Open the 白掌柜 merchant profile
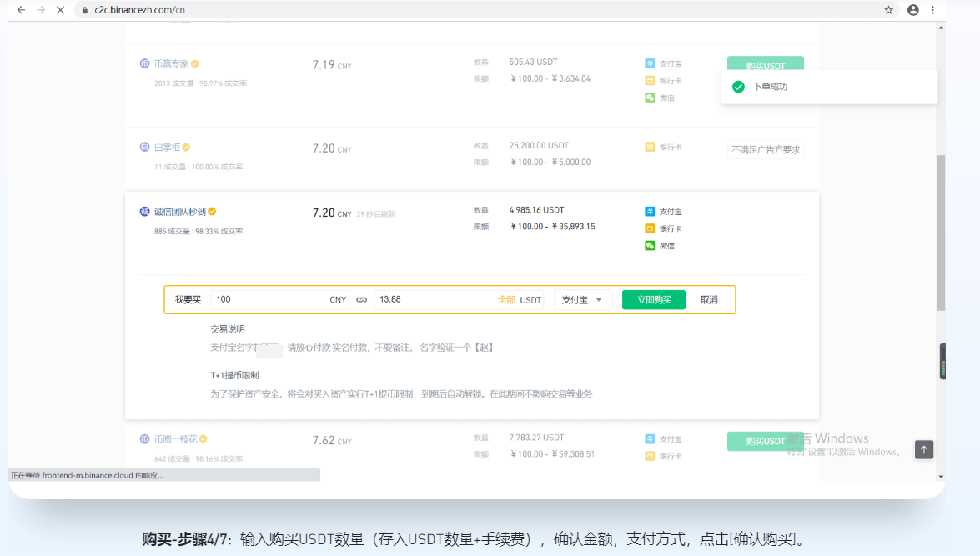The width and height of the screenshot is (980, 556). point(167,148)
